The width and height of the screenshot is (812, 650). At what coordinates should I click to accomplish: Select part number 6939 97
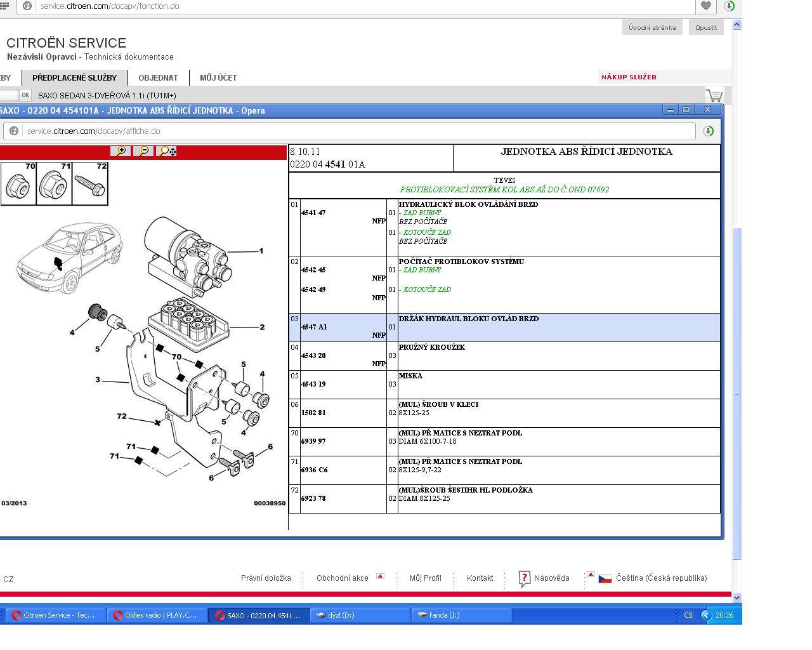click(x=313, y=441)
